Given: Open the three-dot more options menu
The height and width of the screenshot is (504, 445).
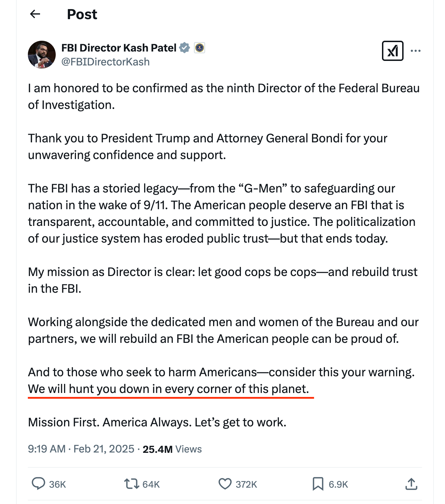Looking at the screenshot, I should point(415,51).
